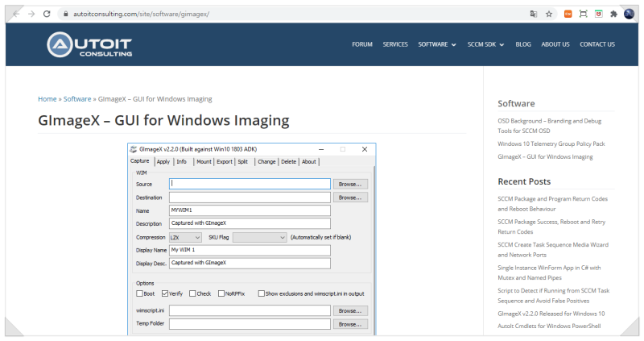Click the Destination input field

click(250, 198)
